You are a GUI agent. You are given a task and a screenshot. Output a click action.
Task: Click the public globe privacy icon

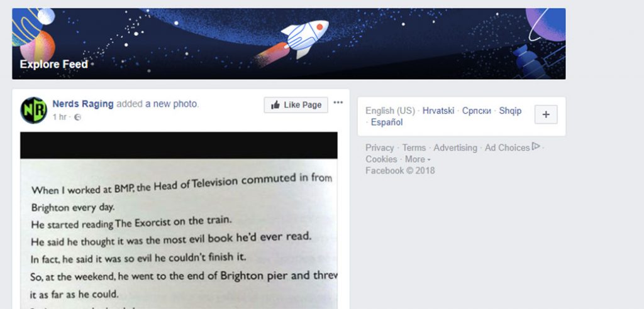coord(77,117)
